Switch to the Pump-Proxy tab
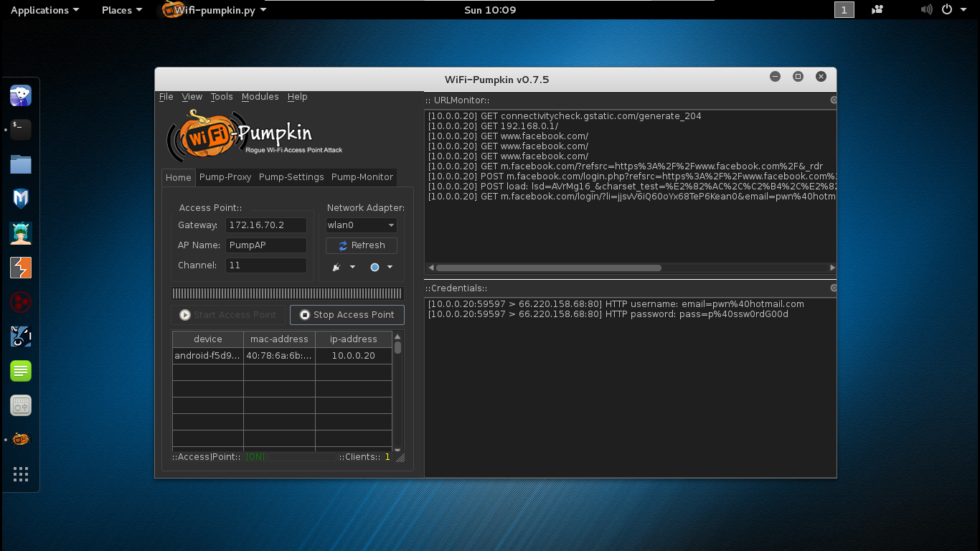This screenshot has width=980, height=551. [225, 177]
